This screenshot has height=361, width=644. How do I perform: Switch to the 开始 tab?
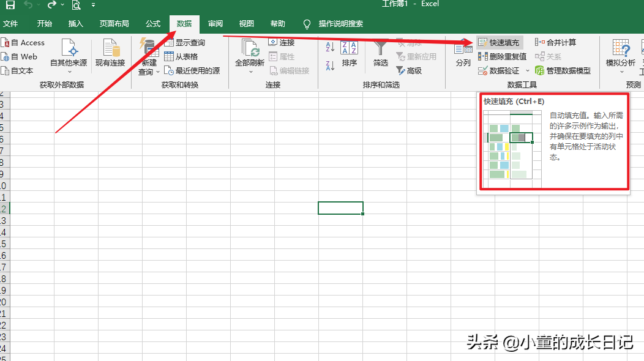[44, 24]
